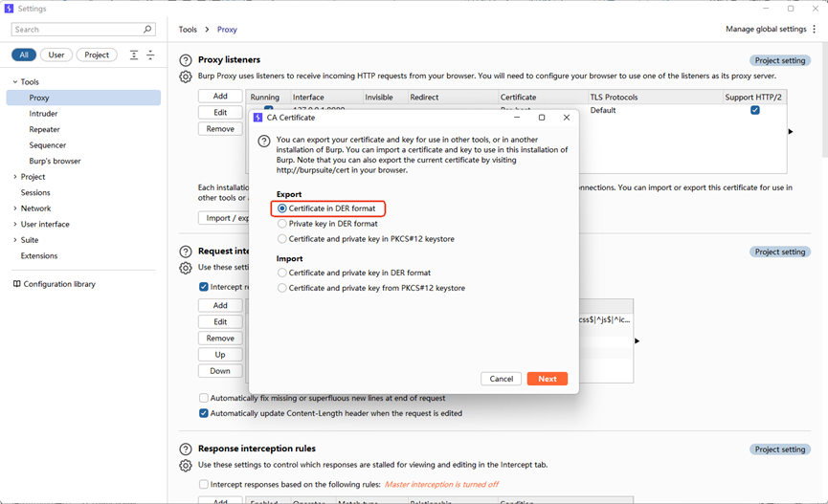Select the All settings filter

coord(24,55)
